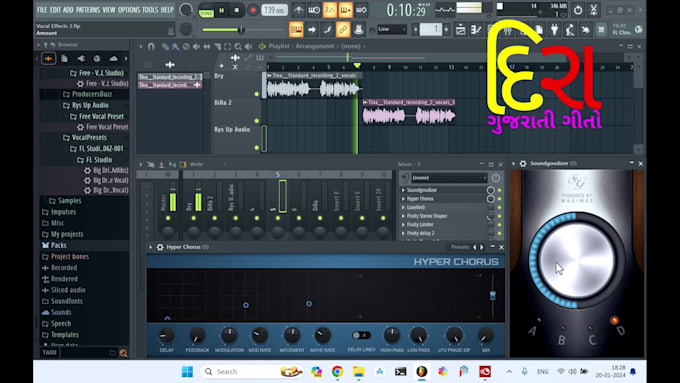Open the PATTERNS menu
Image resolution: width=680 pixels, height=383 pixels.
tap(88, 10)
